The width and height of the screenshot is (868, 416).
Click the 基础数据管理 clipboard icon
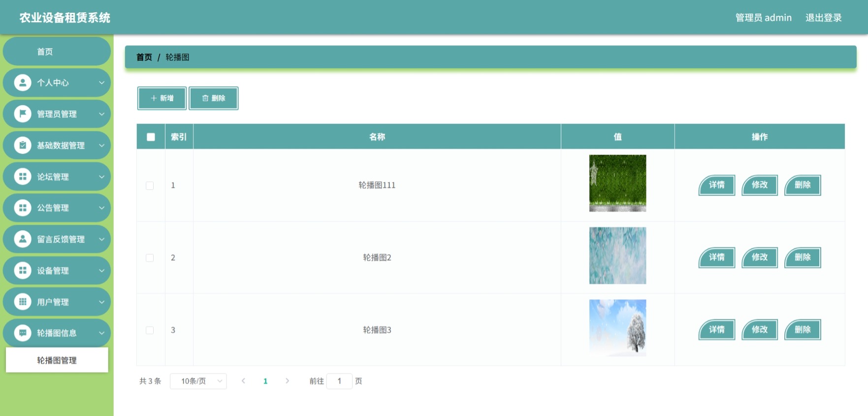(23, 145)
